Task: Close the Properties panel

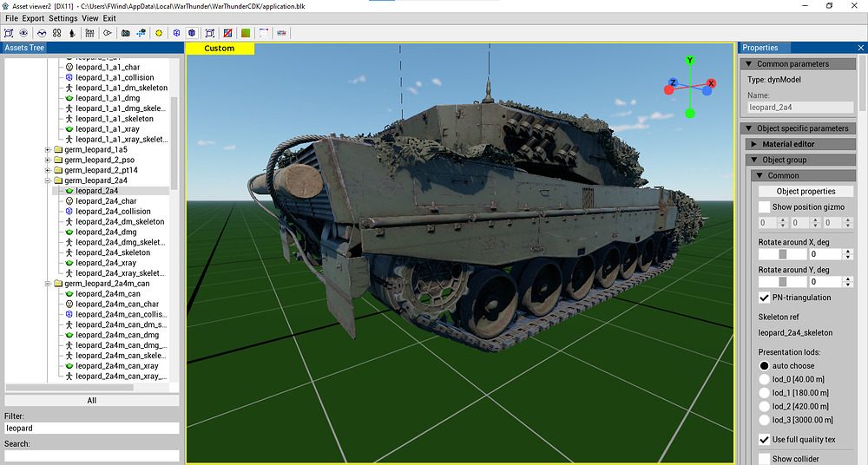Action: tap(861, 49)
